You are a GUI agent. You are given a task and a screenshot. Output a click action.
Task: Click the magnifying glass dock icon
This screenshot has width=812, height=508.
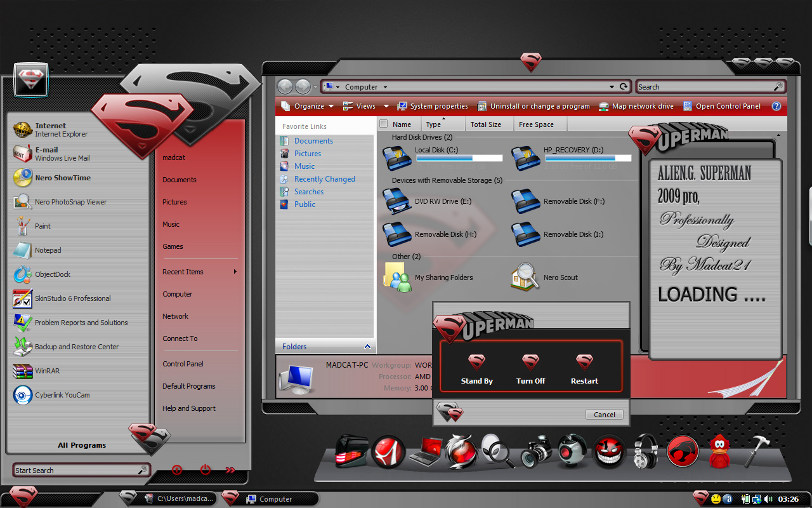tap(497, 451)
